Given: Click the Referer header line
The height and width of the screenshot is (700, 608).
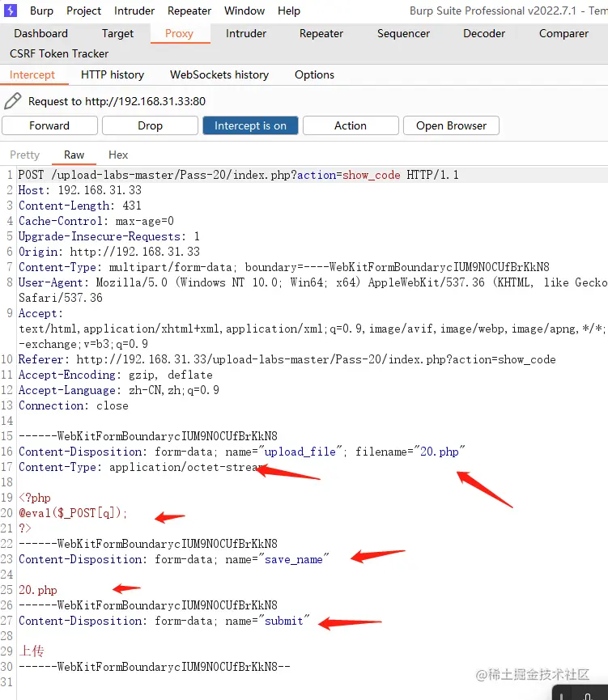Looking at the screenshot, I should click(287, 359).
